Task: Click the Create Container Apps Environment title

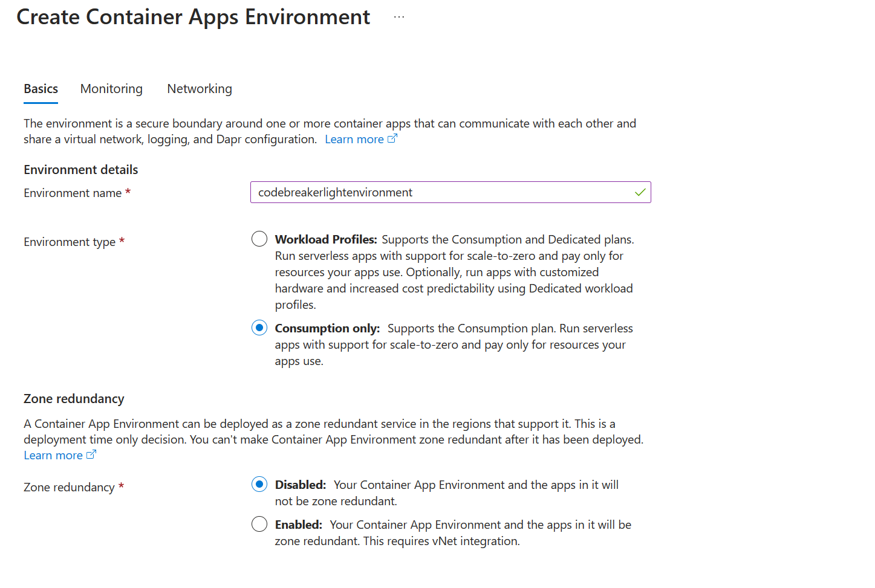Action: click(x=194, y=16)
